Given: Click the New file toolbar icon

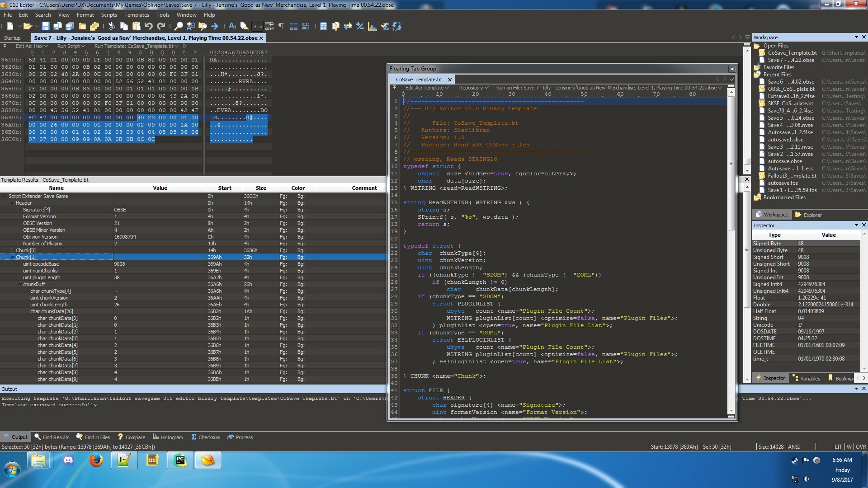Looking at the screenshot, I should 10,26.
